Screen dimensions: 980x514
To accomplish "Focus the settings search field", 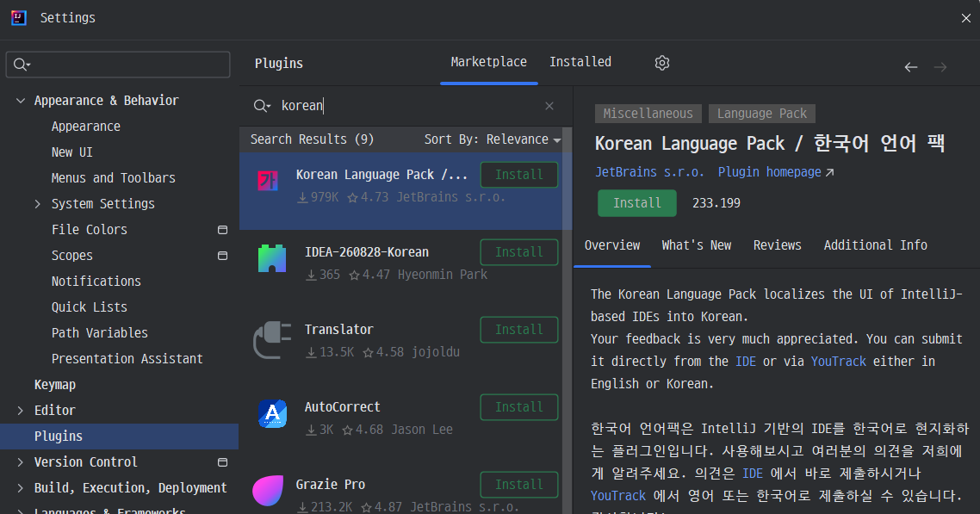I will (118, 65).
